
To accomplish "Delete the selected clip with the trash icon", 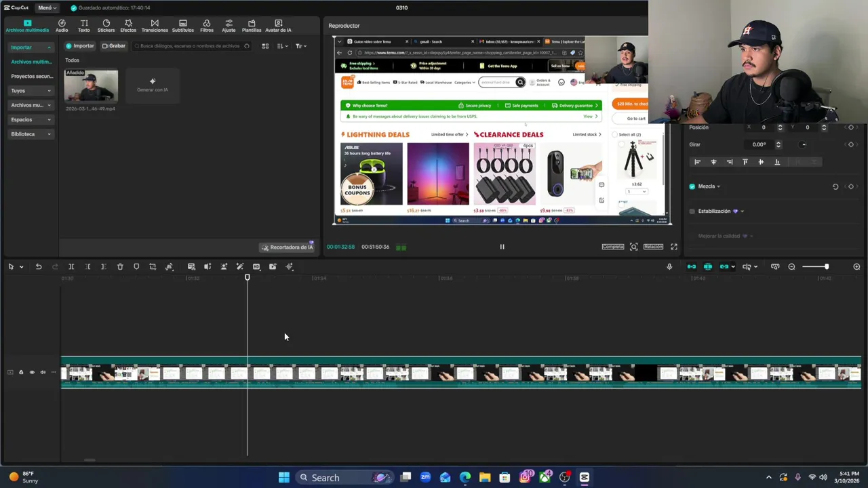I will pyautogui.click(x=120, y=266).
